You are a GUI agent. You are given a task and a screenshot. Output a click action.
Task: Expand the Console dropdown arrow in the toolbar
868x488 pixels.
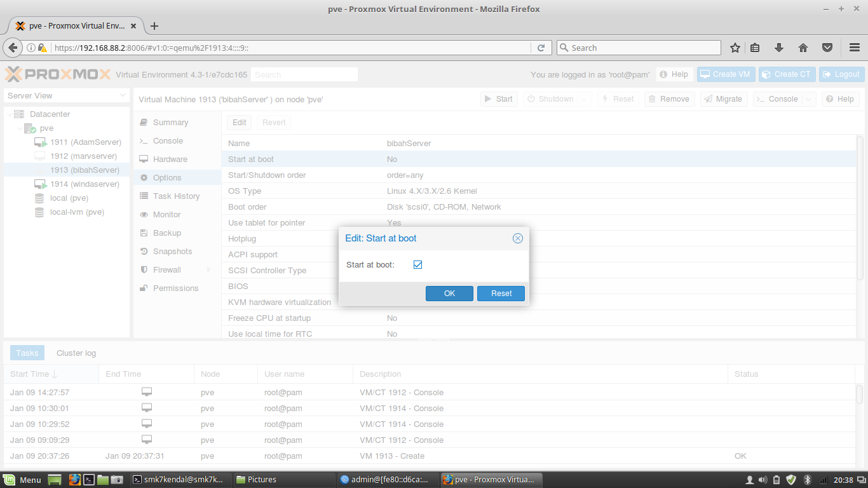809,99
